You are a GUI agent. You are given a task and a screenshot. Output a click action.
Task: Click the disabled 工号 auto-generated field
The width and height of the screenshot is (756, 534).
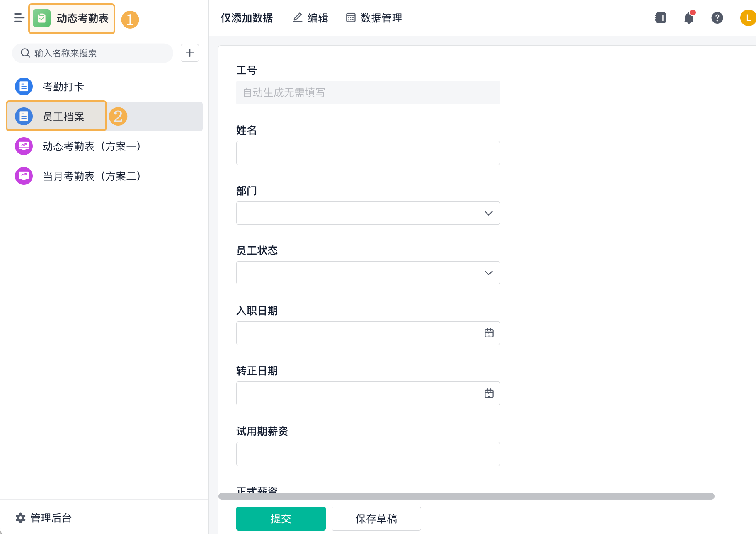coord(368,92)
